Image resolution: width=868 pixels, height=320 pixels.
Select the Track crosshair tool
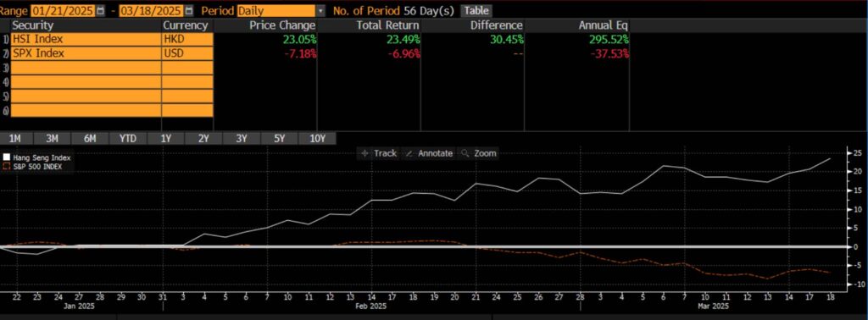(x=379, y=153)
